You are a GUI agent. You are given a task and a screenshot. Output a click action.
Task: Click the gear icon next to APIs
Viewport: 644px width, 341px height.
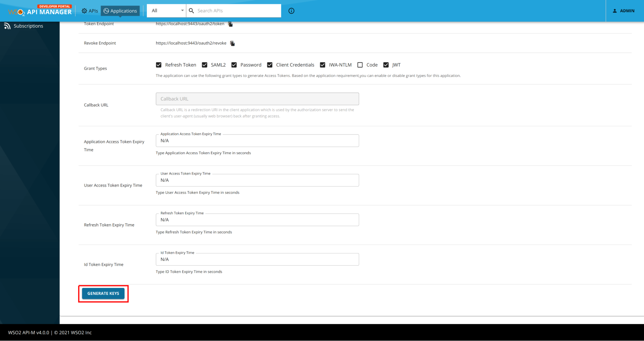(84, 10)
